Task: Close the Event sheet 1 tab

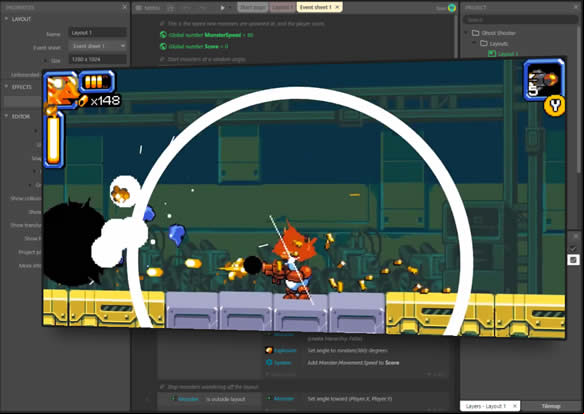Action: coord(337,7)
